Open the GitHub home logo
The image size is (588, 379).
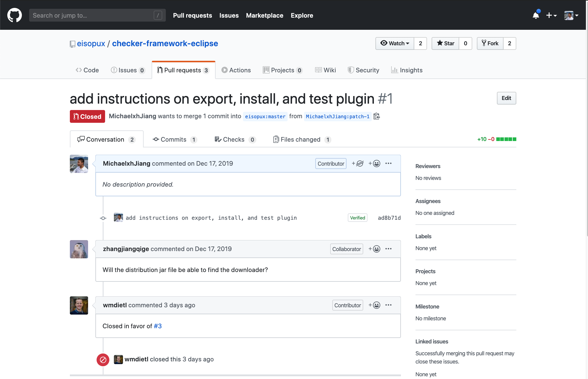coord(15,15)
